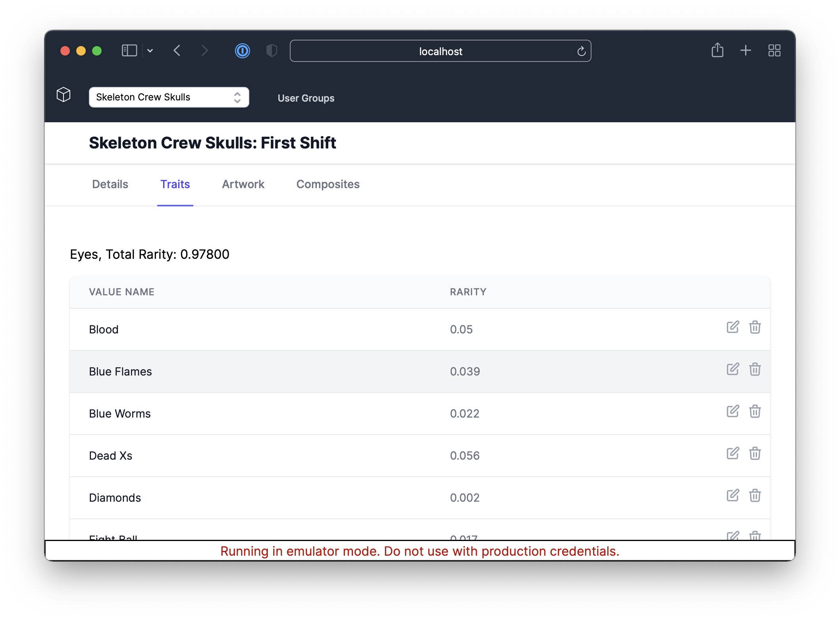Open the User Groups link
Image resolution: width=840 pixels, height=620 pixels.
point(306,98)
